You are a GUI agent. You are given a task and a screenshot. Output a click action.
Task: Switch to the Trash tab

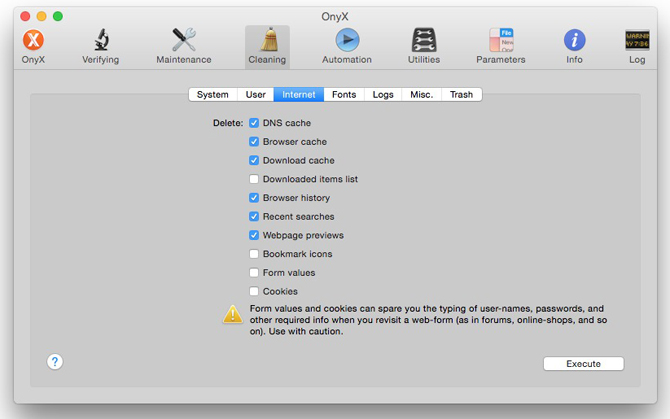coord(461,94)
